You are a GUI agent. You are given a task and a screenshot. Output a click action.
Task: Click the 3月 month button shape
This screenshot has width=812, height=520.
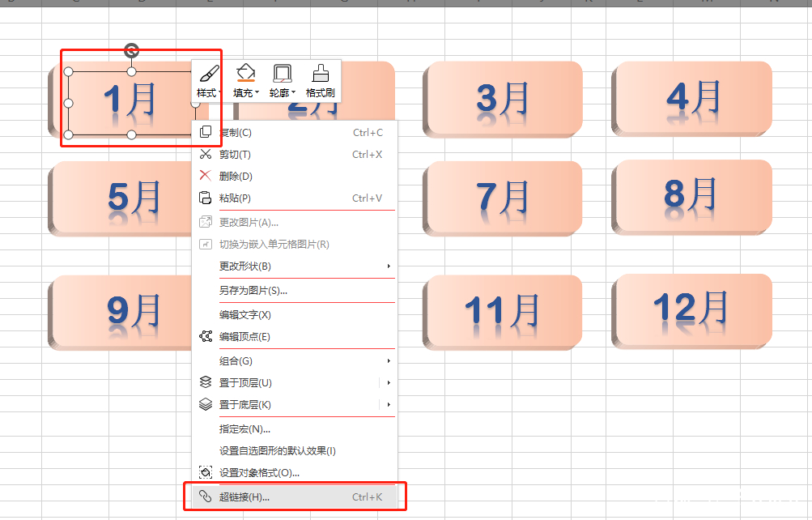(x=502, y=100)
